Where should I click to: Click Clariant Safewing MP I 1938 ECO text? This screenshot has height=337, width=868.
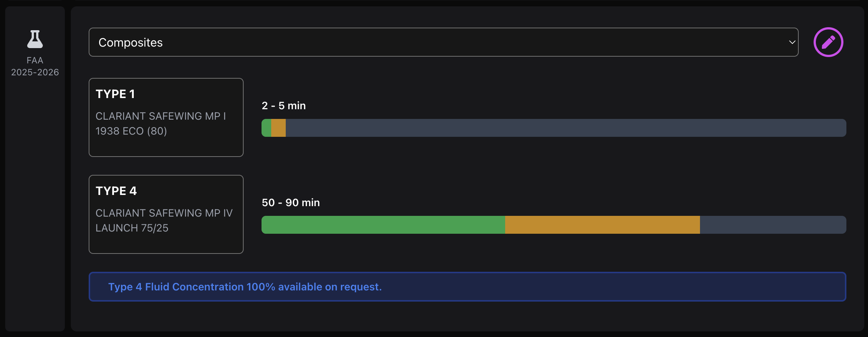tap(161, 123)
